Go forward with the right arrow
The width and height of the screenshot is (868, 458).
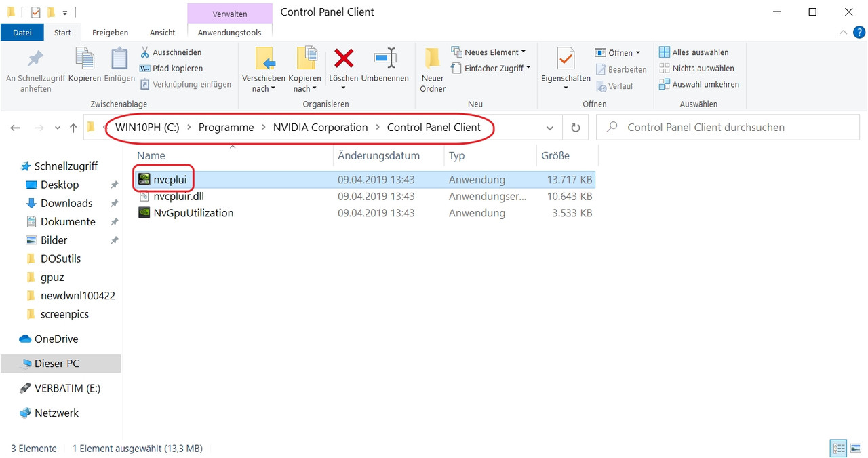(x=39, y=128)
